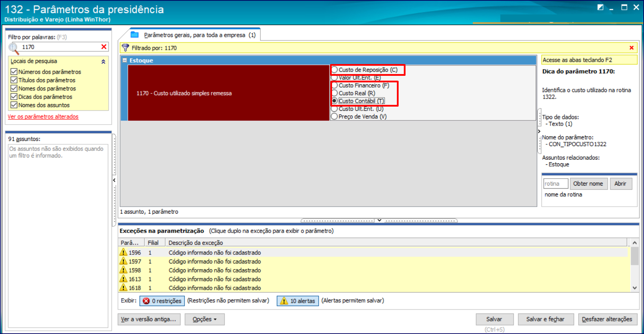Select Custo Contábil (T) option

tap(334, 101)
